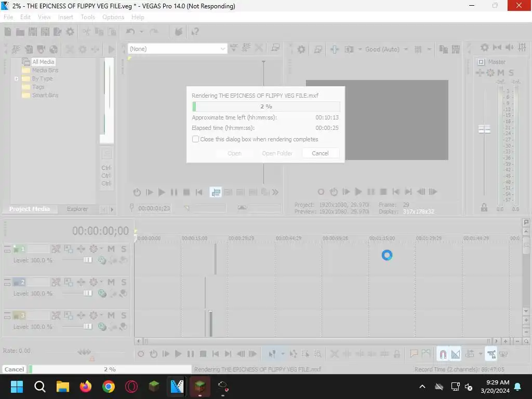This screenshot has width=532, height=399.
Task: Click the Cancel button in status bar
Action: click(x=14, y=369)
